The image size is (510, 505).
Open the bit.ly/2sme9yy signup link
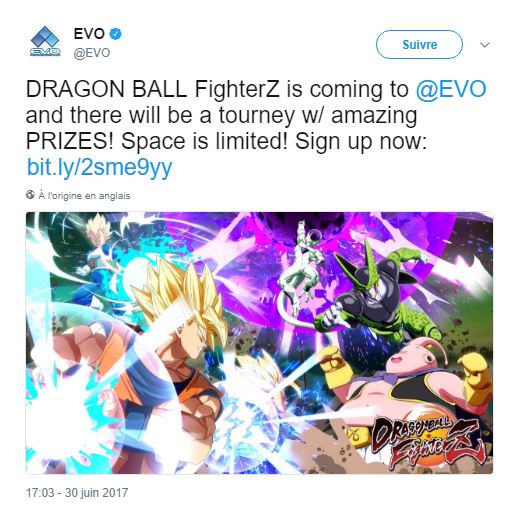click(99, 167)
